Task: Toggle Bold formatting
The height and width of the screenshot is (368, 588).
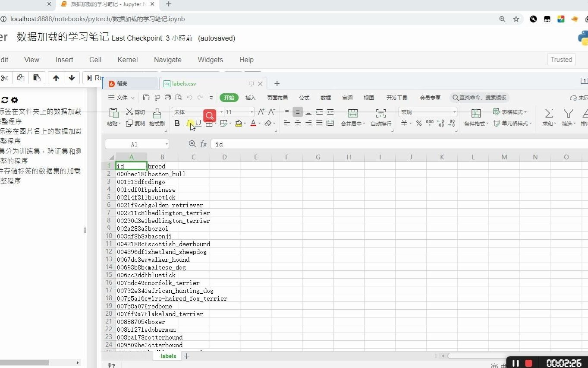Action: [x=177, y=124]
